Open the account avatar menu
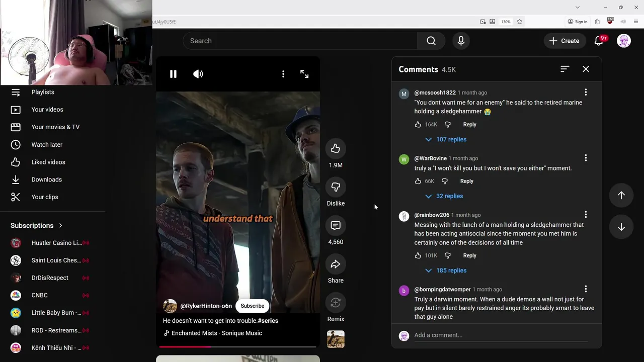Viewport: 644px width, 362px height. pos(624,41)
